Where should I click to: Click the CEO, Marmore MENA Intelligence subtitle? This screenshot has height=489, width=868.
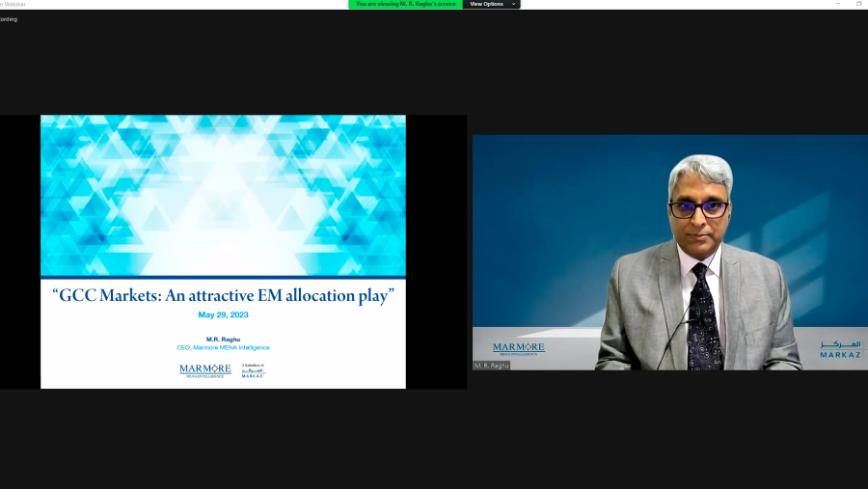pyautogui.click(x=223, y=347)
